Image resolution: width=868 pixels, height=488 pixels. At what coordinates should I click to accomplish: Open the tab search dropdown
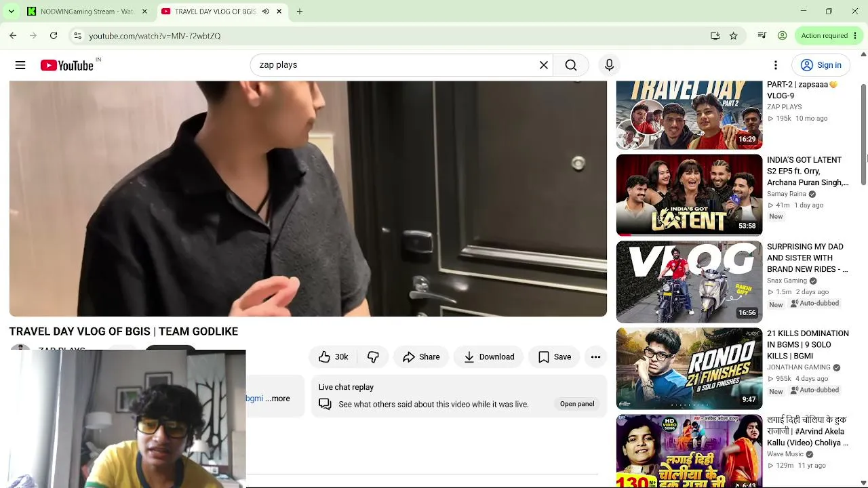coord(11,12)
